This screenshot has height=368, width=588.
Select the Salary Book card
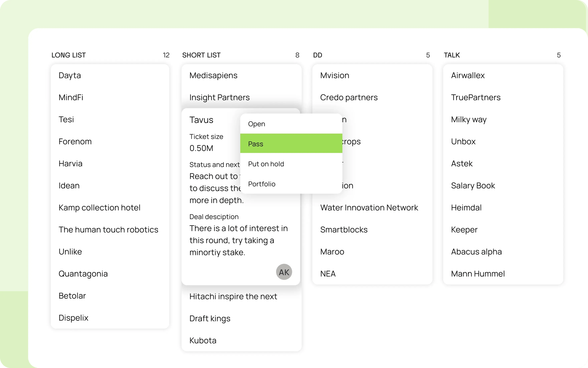coord(473,186)
